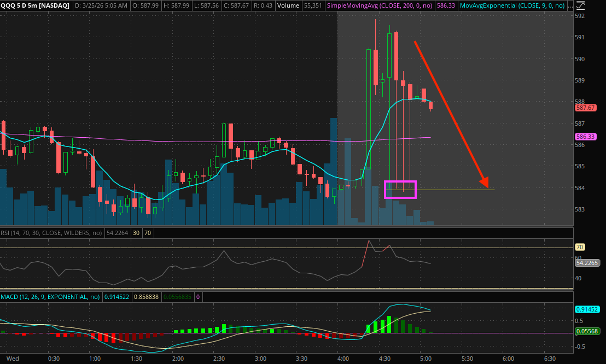Click the 590 price axis label
606x364 pixels.
(580, 59)
